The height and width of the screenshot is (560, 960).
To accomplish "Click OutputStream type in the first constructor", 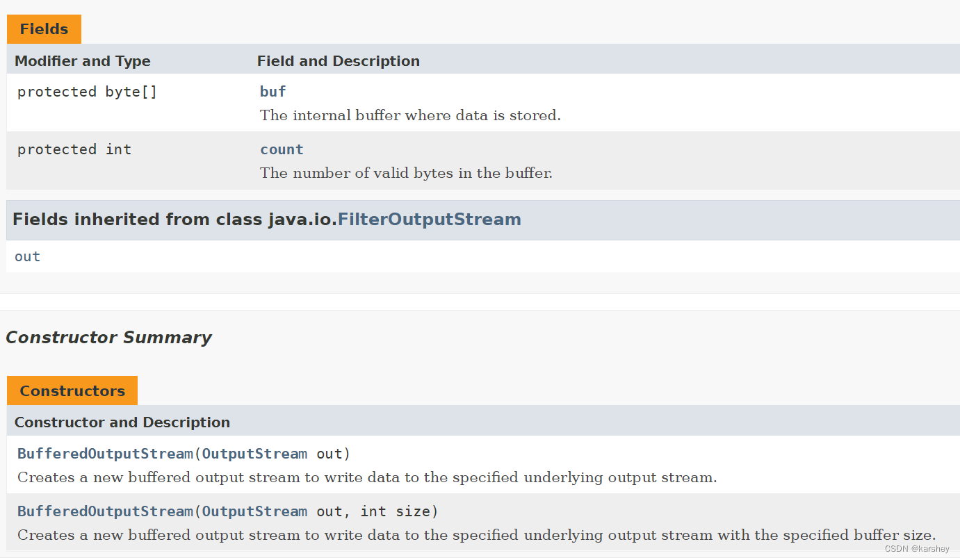I will 254,454.
